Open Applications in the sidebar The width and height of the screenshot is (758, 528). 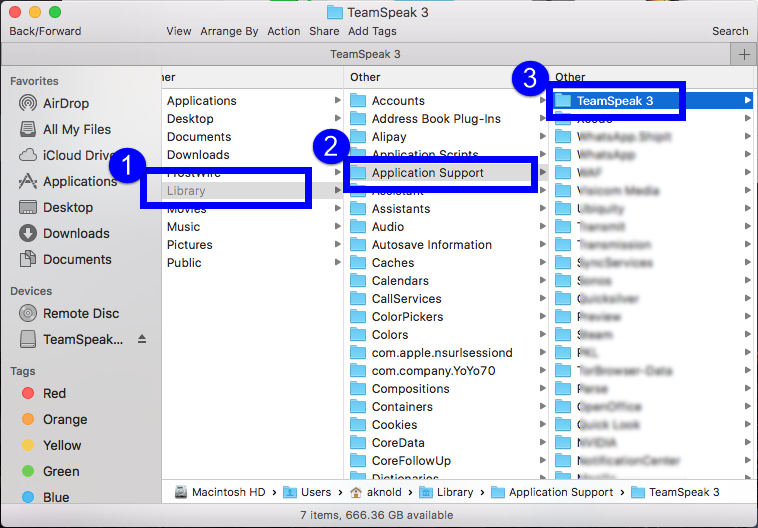click(68, 181)
